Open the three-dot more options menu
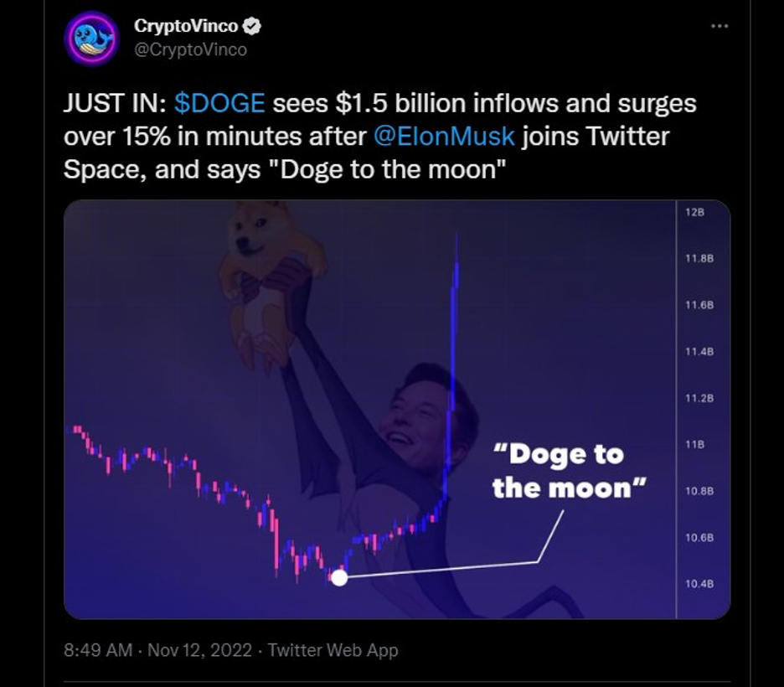This screenshot has width=784, height=687. (x=720, y=27)
